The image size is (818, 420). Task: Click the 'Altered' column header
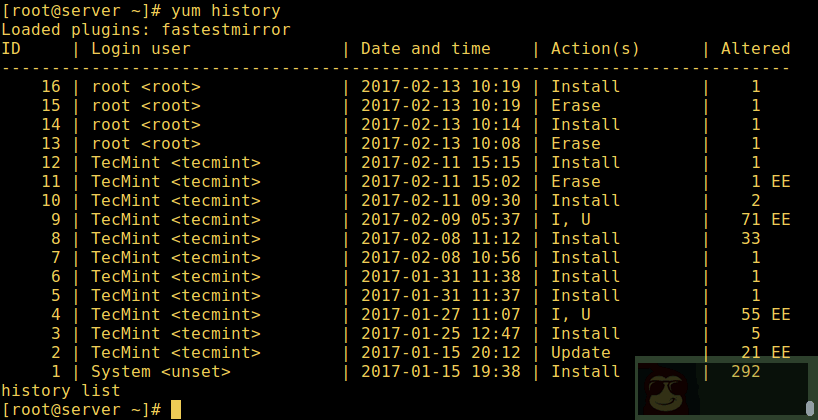pos(755,49)
